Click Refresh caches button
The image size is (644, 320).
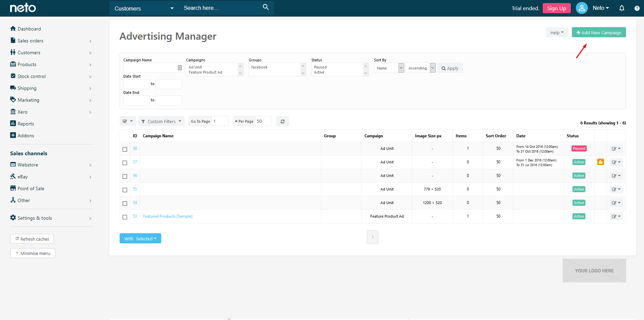pyautogui.click(x=32, y=239)
